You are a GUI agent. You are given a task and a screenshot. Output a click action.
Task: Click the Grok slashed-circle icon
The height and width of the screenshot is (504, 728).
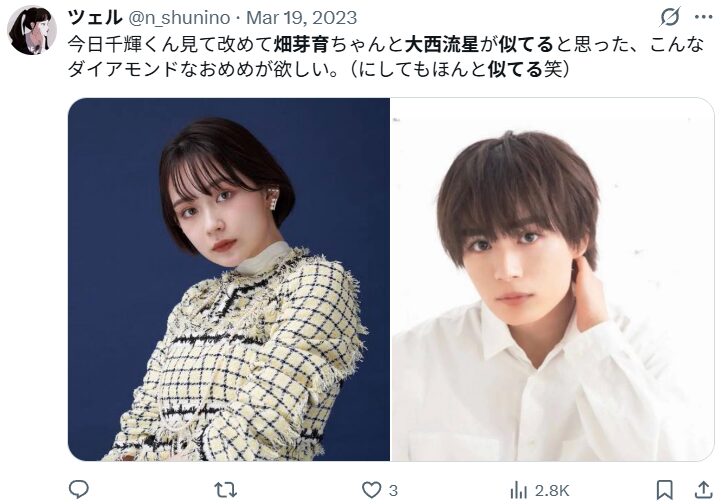[x=670, y=17]
